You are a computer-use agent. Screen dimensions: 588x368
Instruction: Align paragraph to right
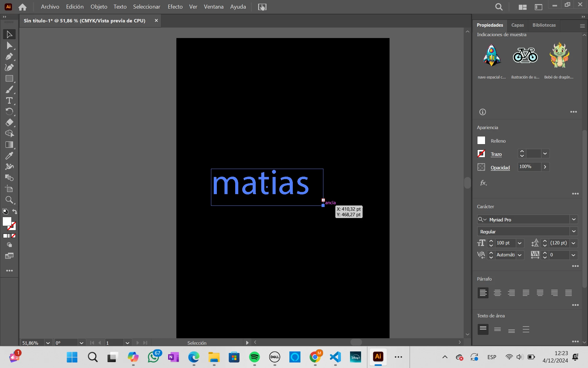(x=511, y=293)
